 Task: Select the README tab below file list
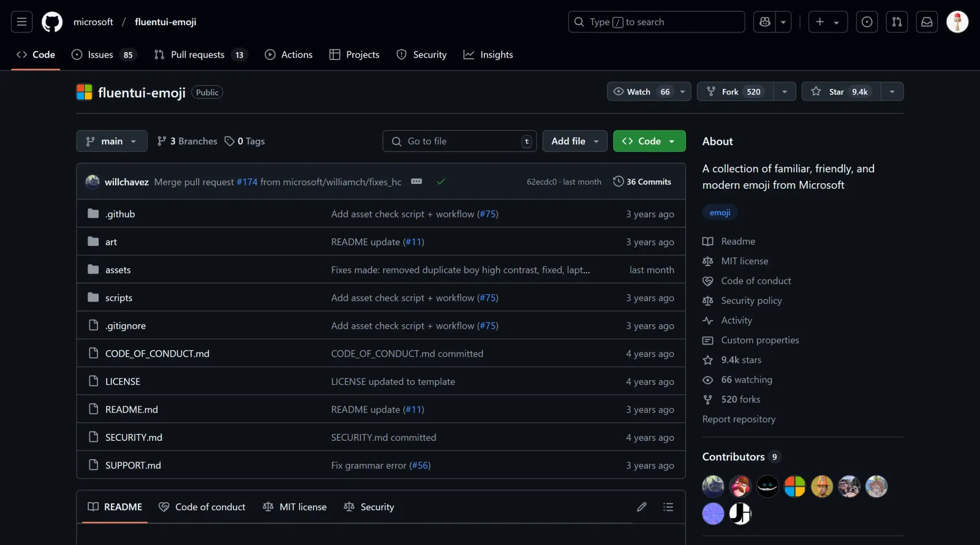[115, 507]
